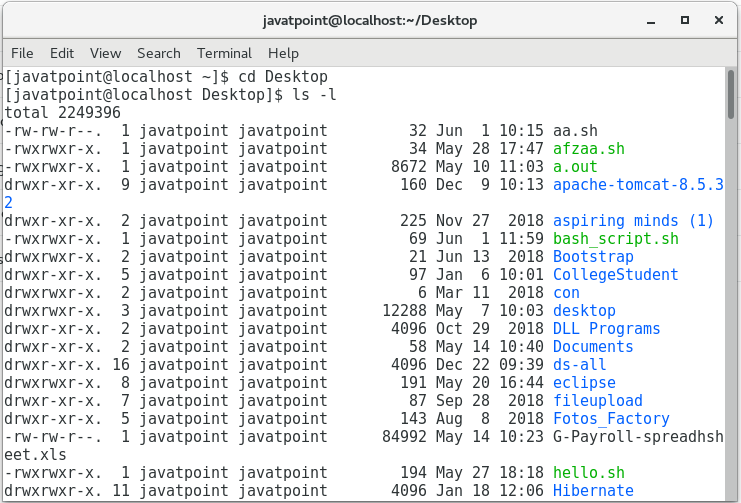
Task: Click the eclipse directory name
Action: coord(584,383)
